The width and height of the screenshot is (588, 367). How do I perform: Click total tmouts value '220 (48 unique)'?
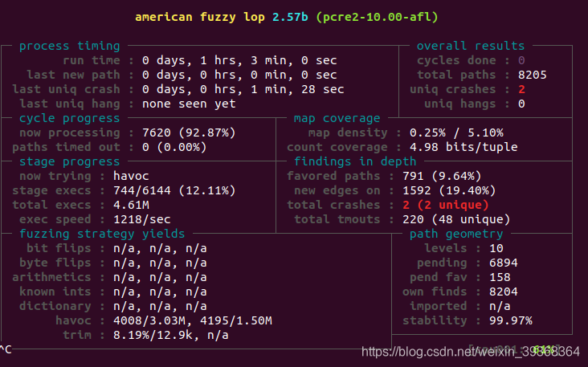coord(456,220)
